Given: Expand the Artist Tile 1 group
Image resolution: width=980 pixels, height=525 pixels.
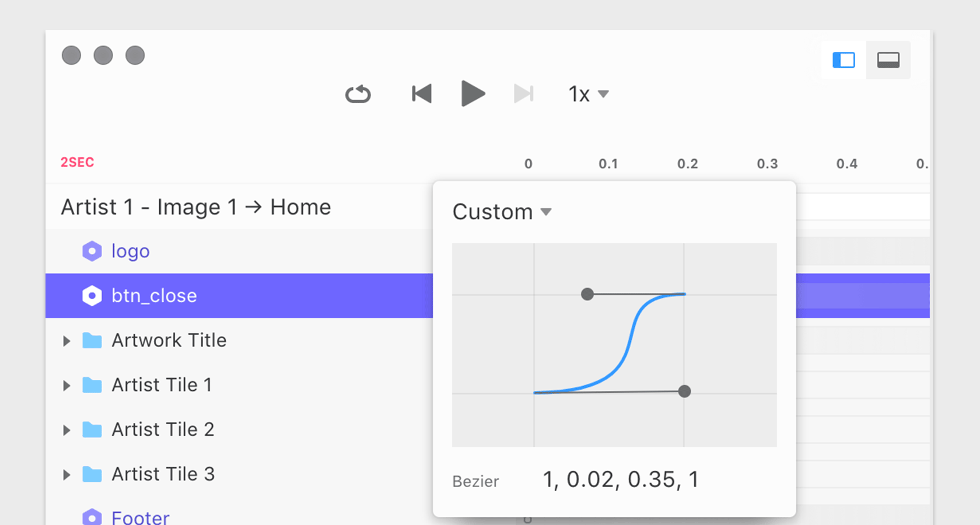Looking at the screenshot, I should [x=66, y=385].
